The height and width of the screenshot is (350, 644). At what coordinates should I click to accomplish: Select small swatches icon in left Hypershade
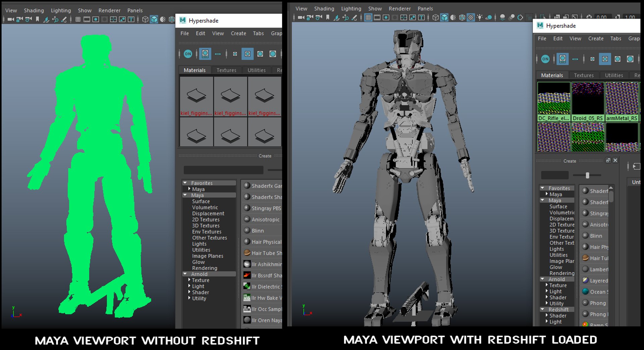coord(235,54)
